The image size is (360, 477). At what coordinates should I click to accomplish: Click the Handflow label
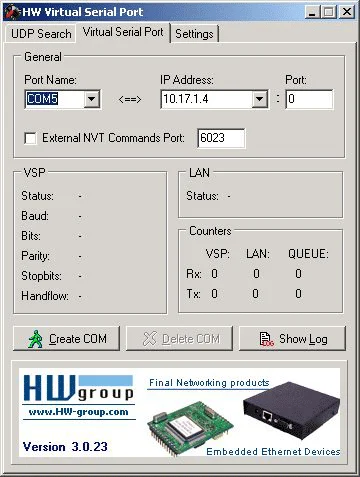tap(45, 296)
